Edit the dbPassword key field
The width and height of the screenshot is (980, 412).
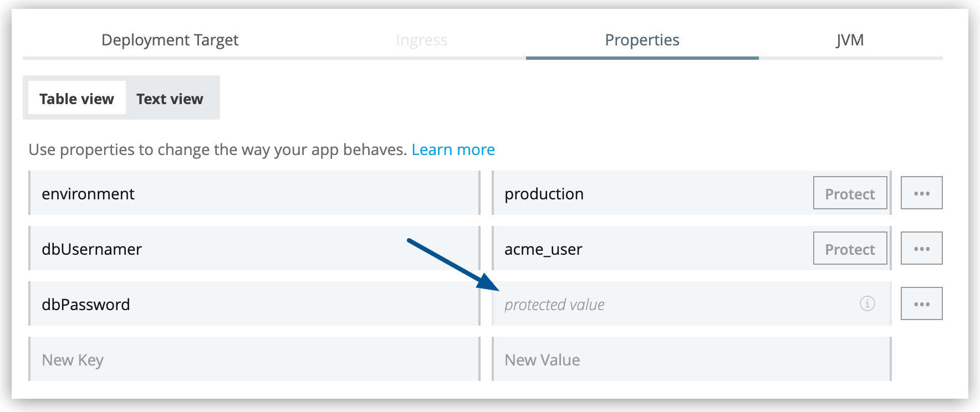click(x=254, y=304)
